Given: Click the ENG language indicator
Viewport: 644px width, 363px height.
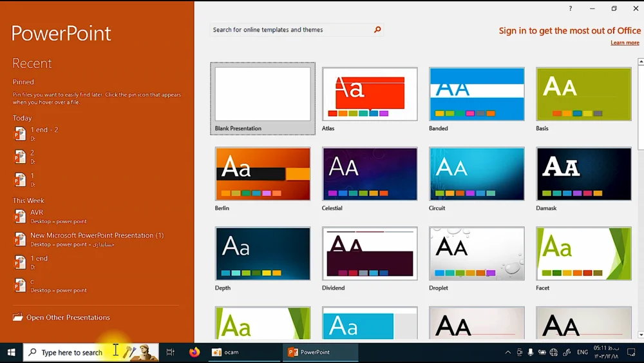Looking at the screenshot, I should [582, 352].
